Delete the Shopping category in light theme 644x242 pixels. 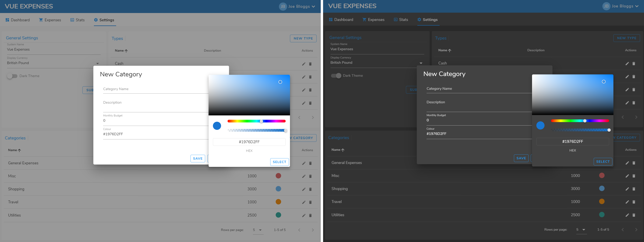310,189
